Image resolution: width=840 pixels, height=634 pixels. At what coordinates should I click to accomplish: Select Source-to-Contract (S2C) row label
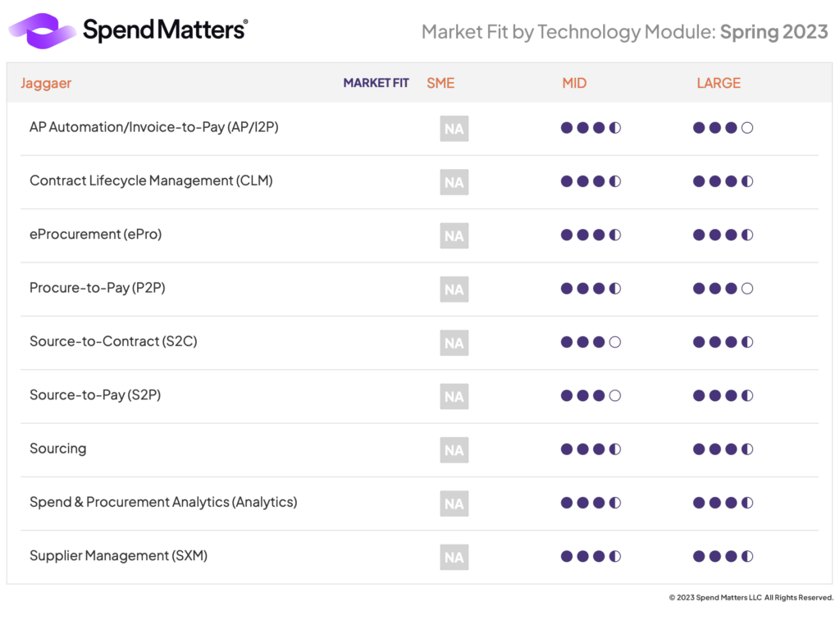tap(113, 342)
